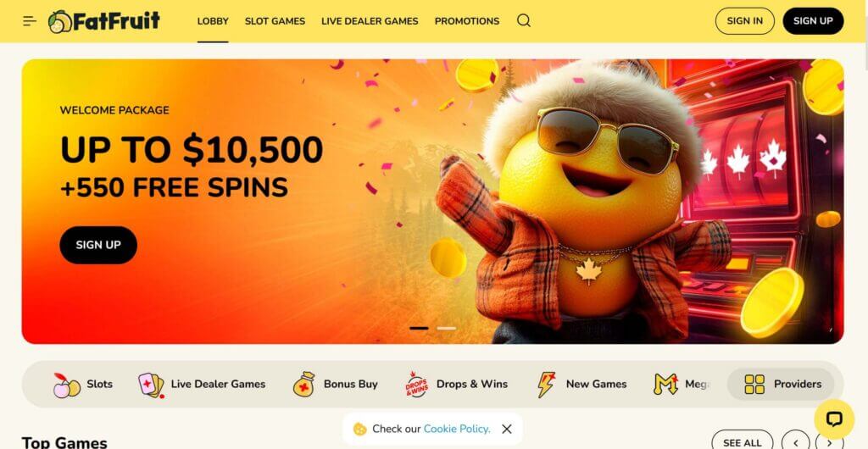Viewport: 868px width, 449px height.
Task: Open the Promotions page
Action: (467, 21)
